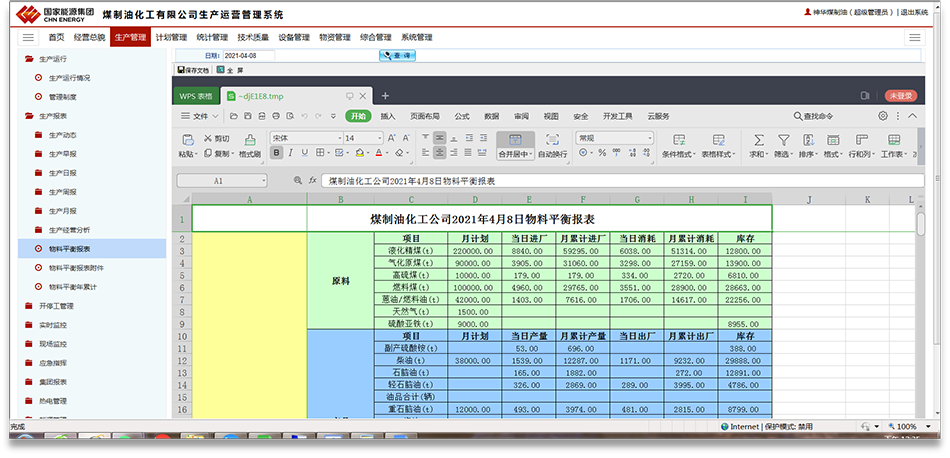Click the printer icon in quick access toolbar
Screen dimensions: 950x458
pyautogui.click(x=276, y=116)
